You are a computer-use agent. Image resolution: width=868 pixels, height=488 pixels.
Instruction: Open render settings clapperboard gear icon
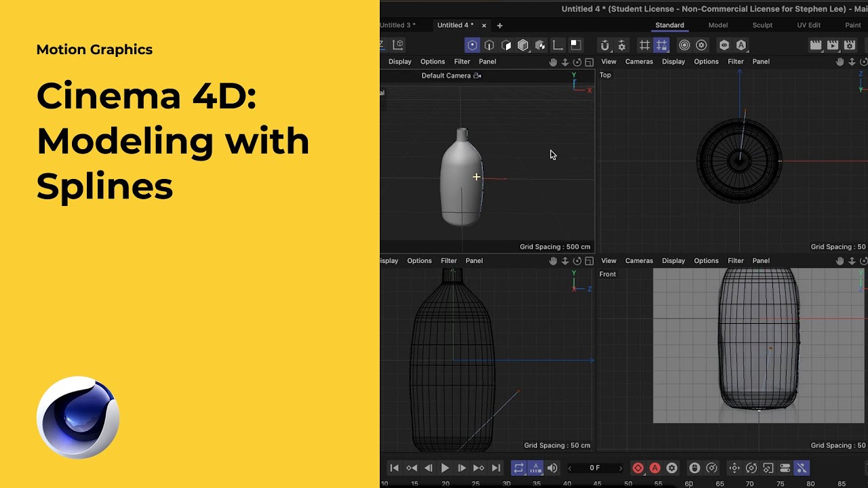pyautogui.click(x=850, y=45)
